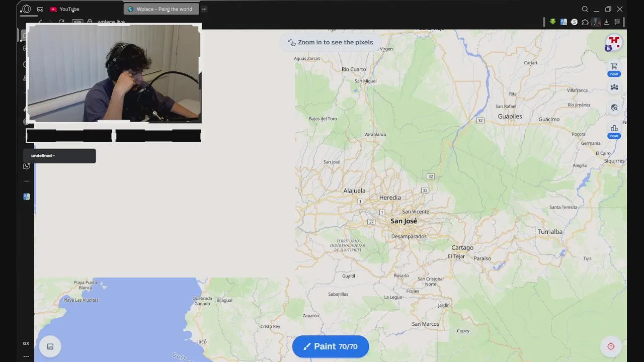Open the map search globe icon
644x362 pixels.
click(614, 108)
